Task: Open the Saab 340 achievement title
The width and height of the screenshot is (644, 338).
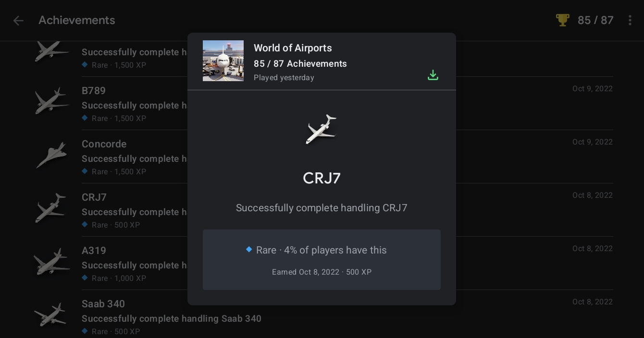Action: coord(103,304)
